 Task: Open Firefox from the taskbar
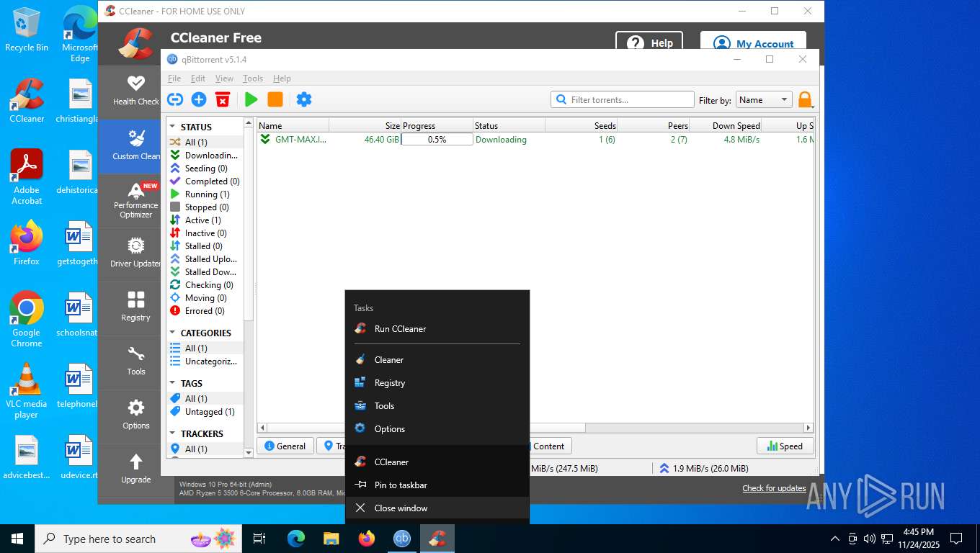click(x=367, y=539)
